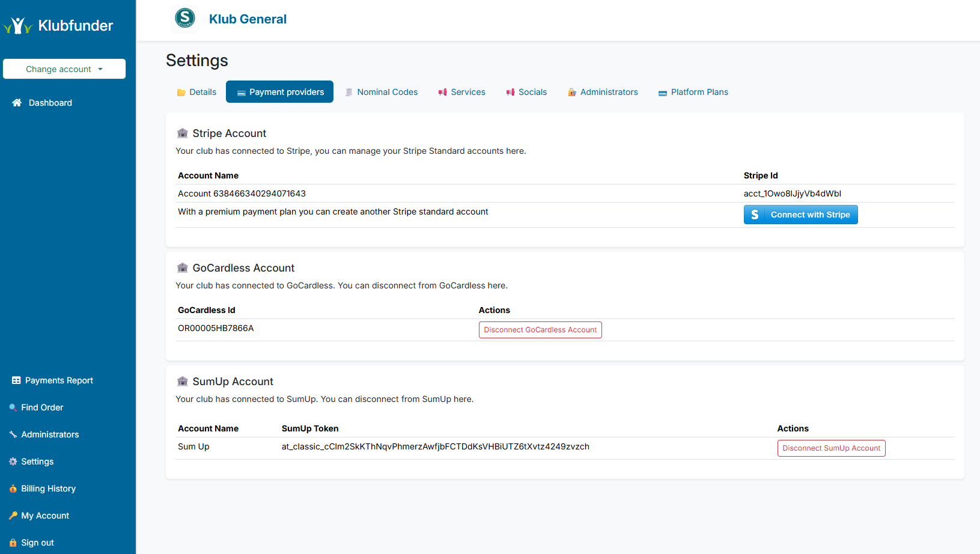Select the Administrators wrench icon in sidebar

coord(13,434)
